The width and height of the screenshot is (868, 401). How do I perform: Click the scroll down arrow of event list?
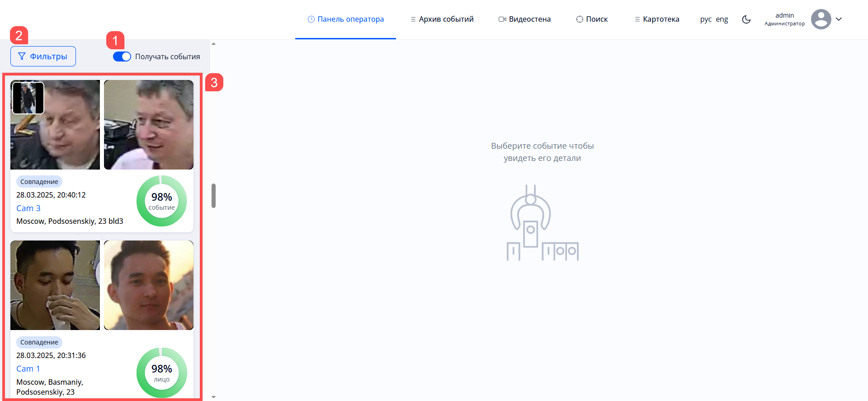click(213, 397)
